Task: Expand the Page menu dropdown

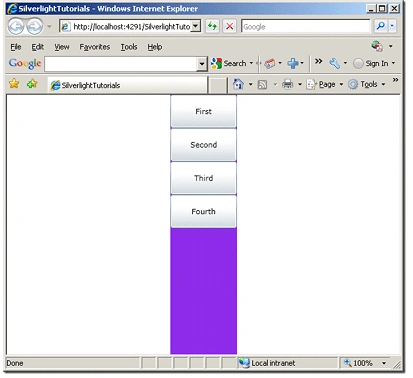Action: pos(341,84)
